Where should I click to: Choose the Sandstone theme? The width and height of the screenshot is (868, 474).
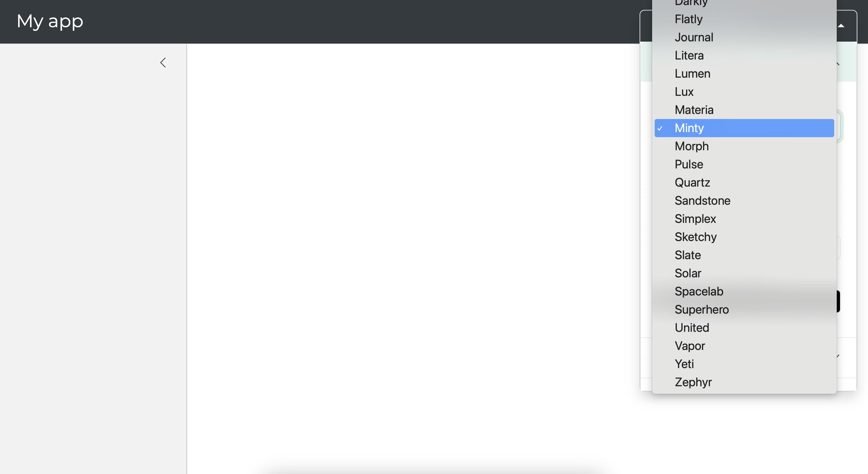tap(744, 201)
